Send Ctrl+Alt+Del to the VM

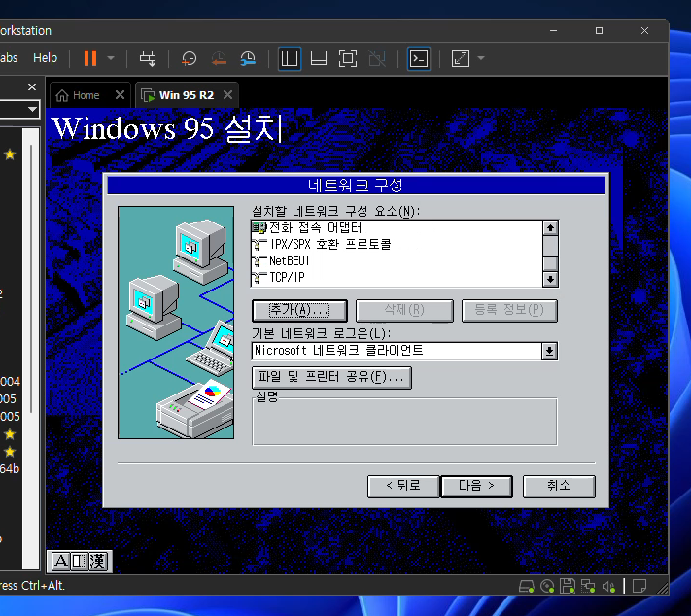[148, 58]
